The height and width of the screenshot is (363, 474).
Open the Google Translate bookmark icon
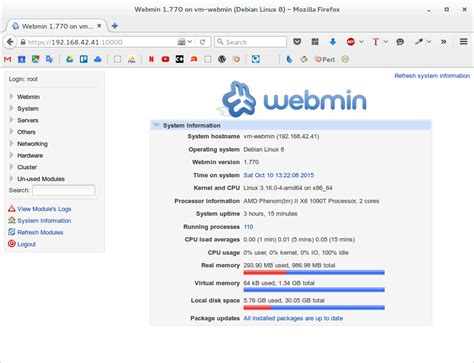click(x=49, y=59)
